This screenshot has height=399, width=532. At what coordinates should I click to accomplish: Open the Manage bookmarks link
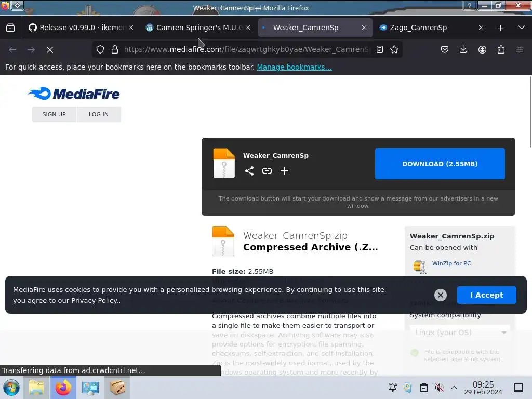tap(294, 67)
